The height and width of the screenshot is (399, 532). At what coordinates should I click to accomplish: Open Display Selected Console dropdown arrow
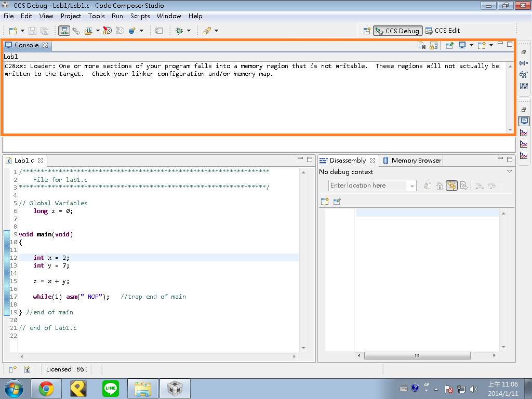(471, 46)
